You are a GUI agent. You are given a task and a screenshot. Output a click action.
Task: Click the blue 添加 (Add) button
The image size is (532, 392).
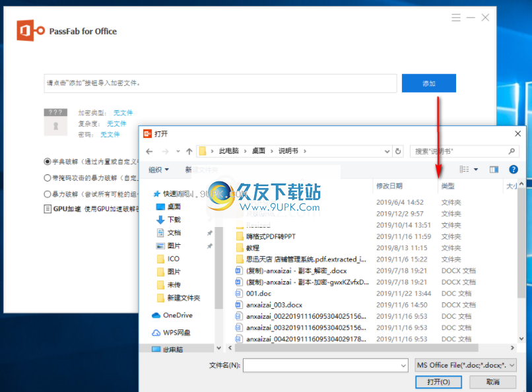pos(428,83)
